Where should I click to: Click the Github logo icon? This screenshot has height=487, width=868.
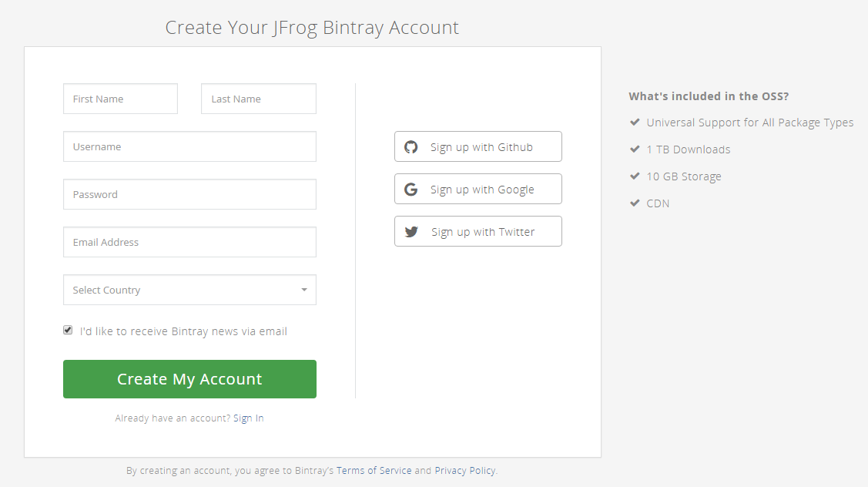(411, 146)
